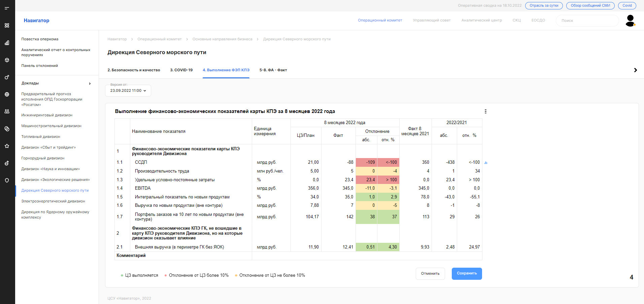Image resolution: width=644 pixels, height=304 pixels.
Task: Open Дивизион «Сбыт и трейдинг» report
Action: pos(48,147)
